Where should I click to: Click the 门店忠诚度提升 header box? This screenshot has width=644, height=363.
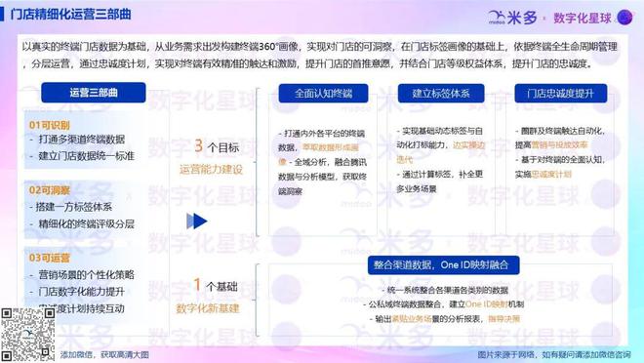tap(561, 94)
